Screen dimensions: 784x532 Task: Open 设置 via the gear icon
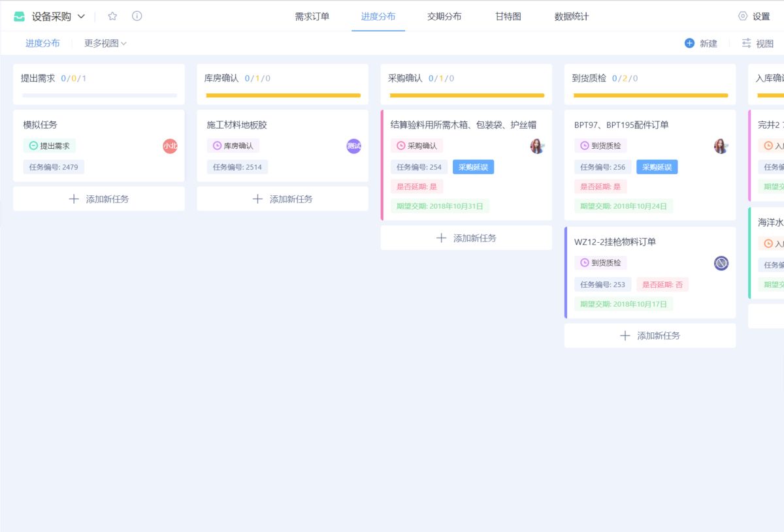tap(743, 16)
